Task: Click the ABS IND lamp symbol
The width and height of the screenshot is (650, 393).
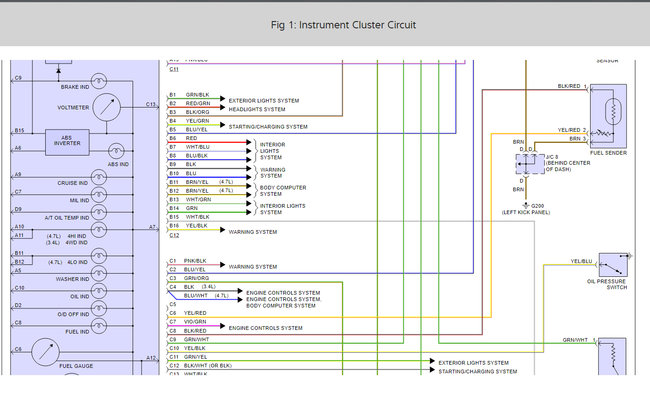Action: 116,151
